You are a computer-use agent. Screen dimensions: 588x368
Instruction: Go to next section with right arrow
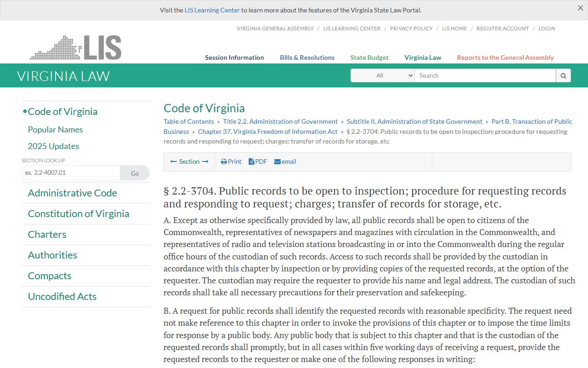[205, 161]
